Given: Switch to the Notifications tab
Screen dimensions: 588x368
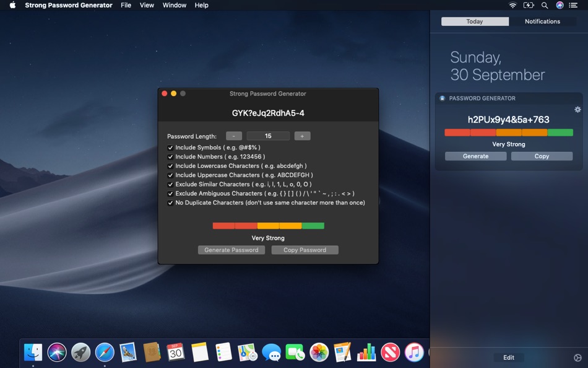Looking at the screenshot, I should (543, 22).
